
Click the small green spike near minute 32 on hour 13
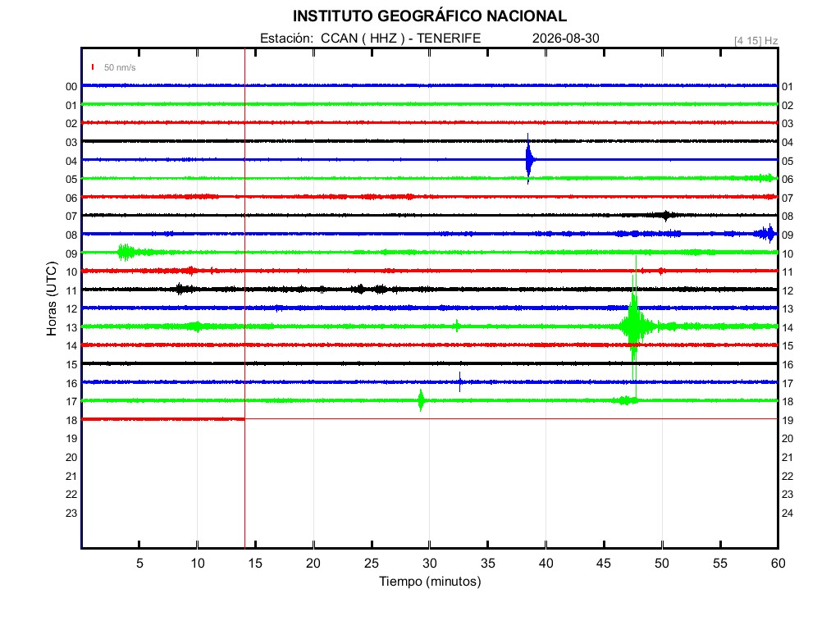(457, 326)
